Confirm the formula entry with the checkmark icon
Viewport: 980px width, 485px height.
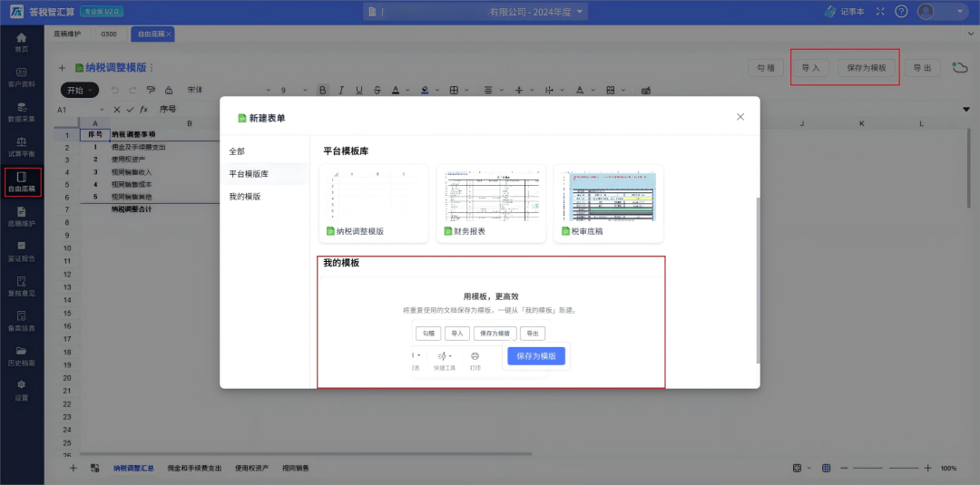click(130, 109)
